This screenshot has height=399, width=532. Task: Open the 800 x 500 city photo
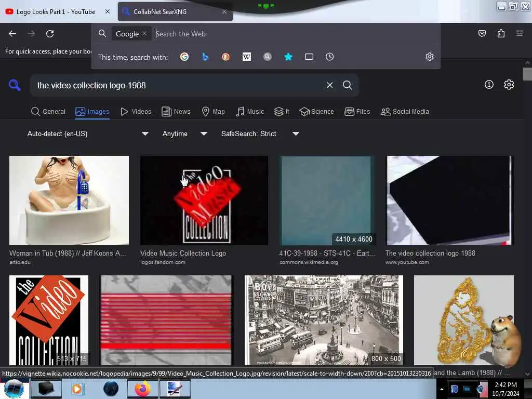324,320
